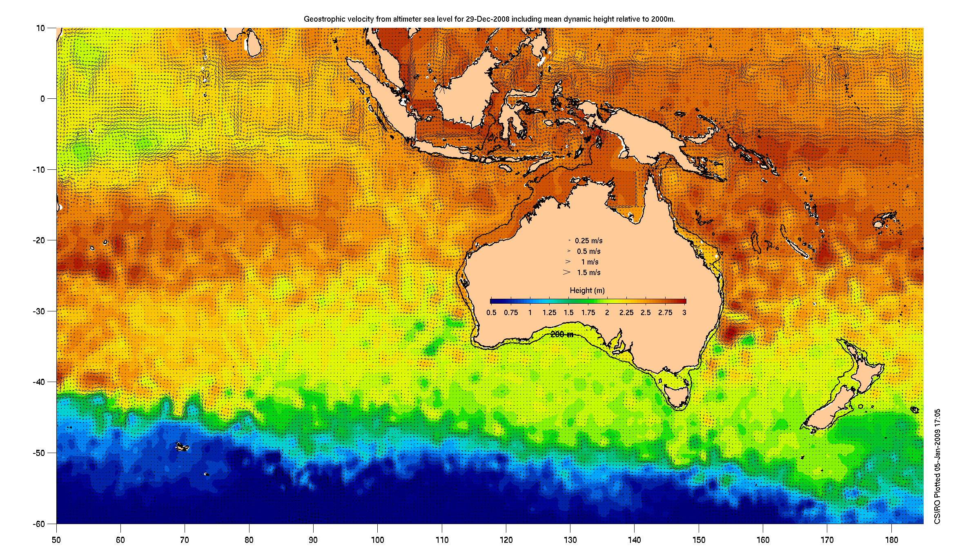
Task: Click the colorbar tick label '1.75'
Action: [588, 313]
